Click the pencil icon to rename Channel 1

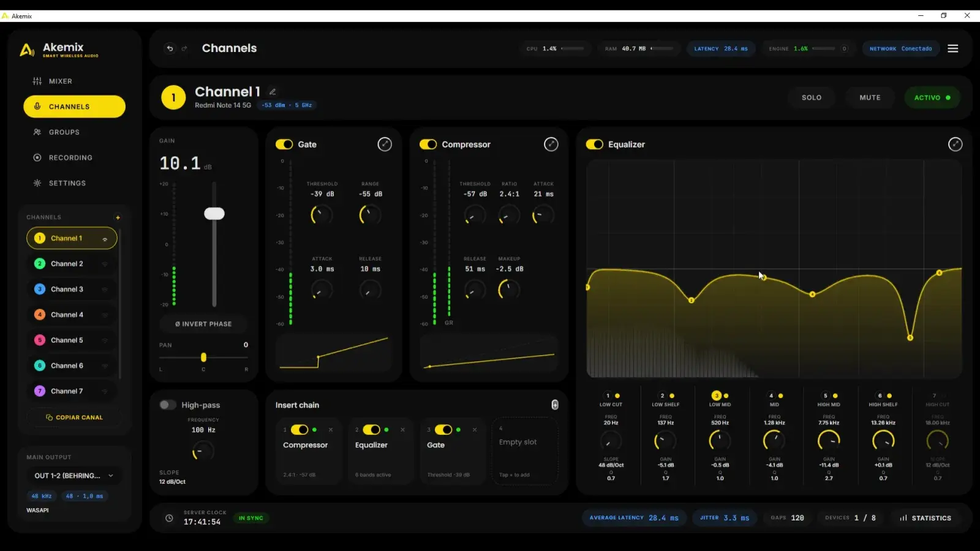pyautogui.click(x=273, y=92)
